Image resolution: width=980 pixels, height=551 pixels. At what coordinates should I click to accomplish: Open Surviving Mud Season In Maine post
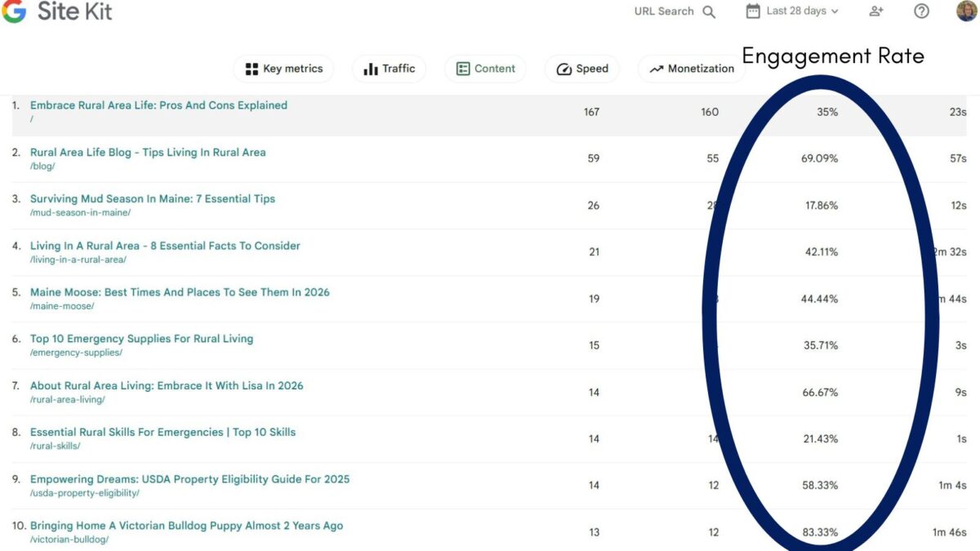click(153, 198)
